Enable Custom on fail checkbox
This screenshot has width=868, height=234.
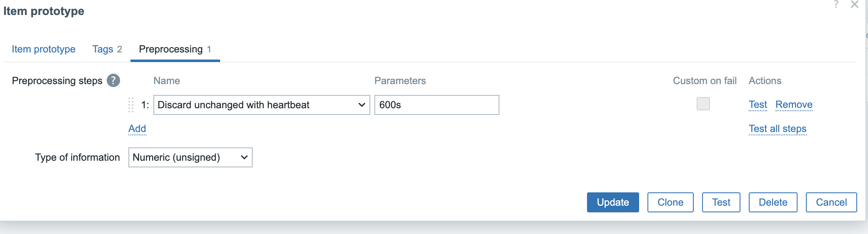(x=703, y=104)
